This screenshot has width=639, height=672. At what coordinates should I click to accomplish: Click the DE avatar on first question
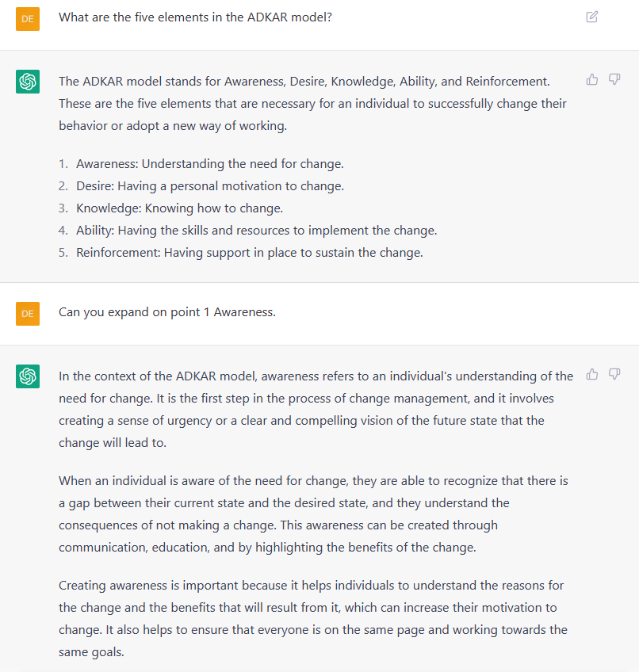28,19
